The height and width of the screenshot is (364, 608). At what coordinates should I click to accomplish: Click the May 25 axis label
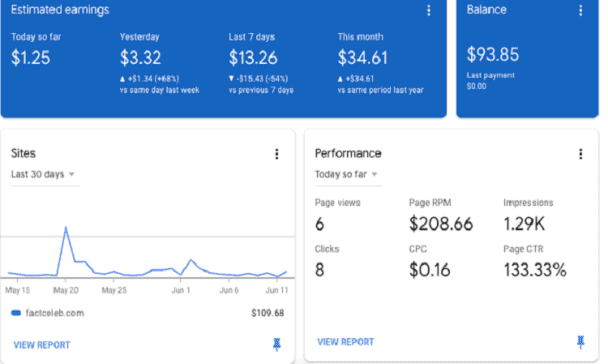pyautogui.click(x=114, y=290)
